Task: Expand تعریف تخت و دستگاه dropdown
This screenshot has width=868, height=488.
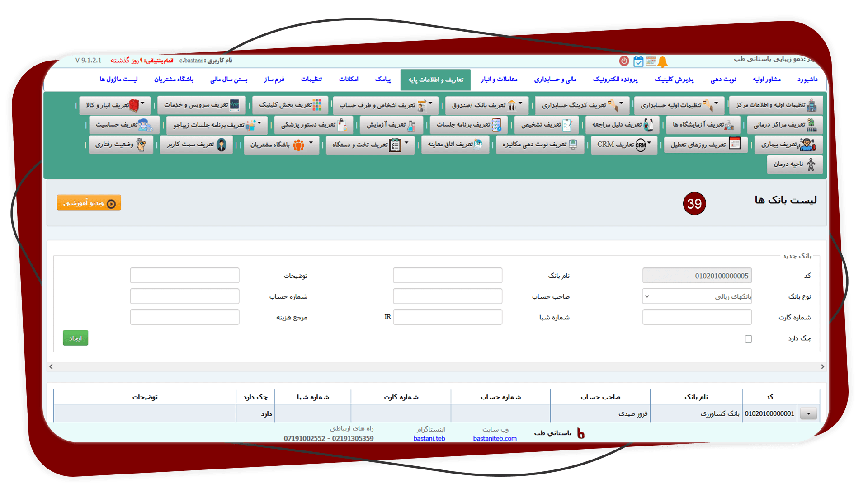Action: [370, 145]
